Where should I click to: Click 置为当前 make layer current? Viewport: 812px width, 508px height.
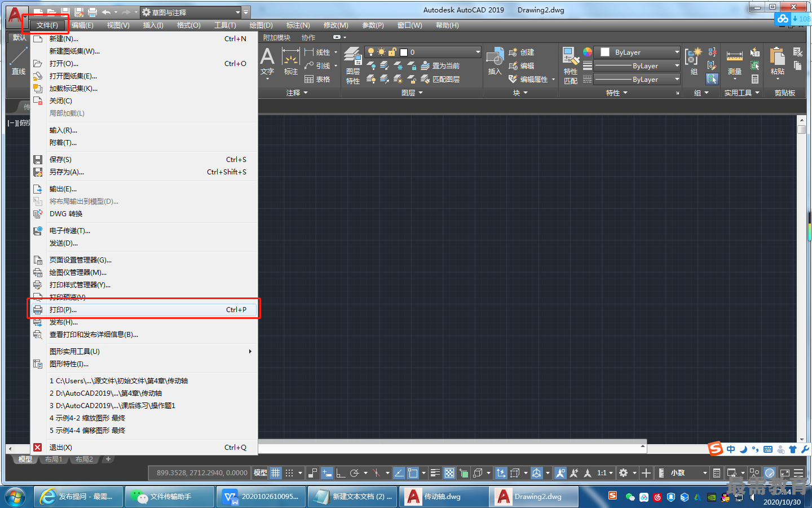[440, 65]
